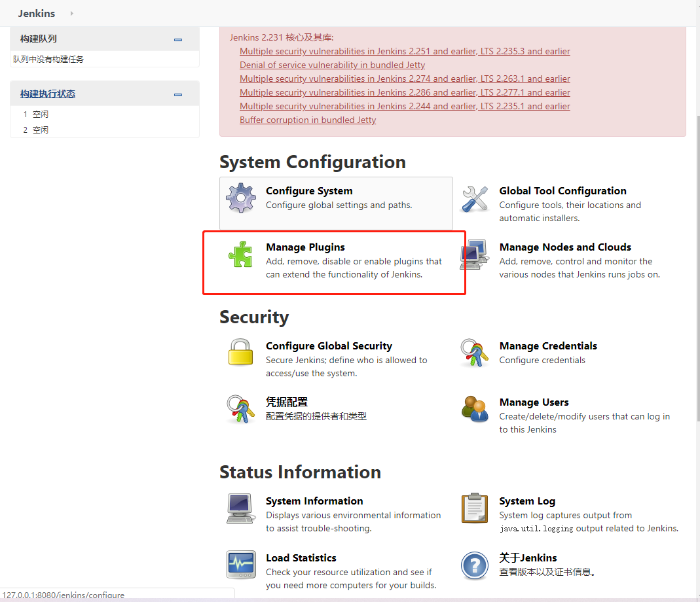Viewport: 700px width, 602px height.
Task: Open the Jenkins 2.274 vulnerabilities advisory link
Action: pyautogui.click(x=405, y=79)
